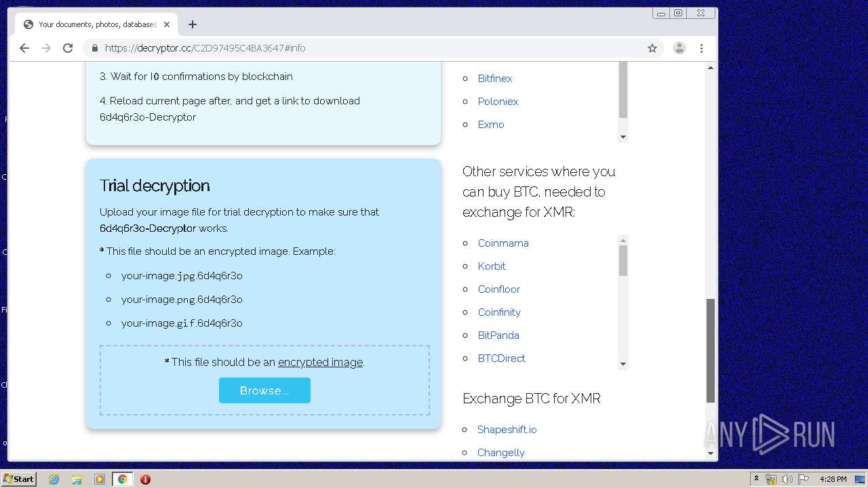Open the volume speaker tray icon
The width and height of the screenshot is (868, 488).
coord(787,479)
